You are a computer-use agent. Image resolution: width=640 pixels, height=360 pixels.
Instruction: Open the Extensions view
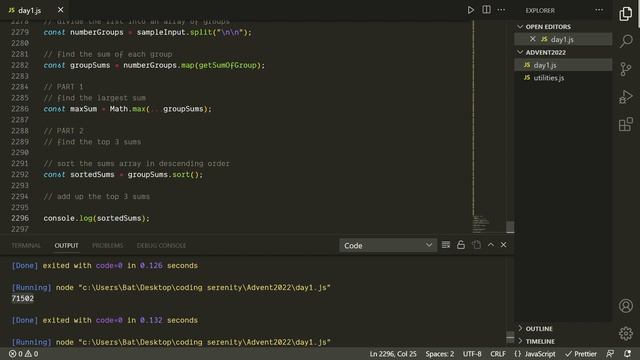coord(626,124)
